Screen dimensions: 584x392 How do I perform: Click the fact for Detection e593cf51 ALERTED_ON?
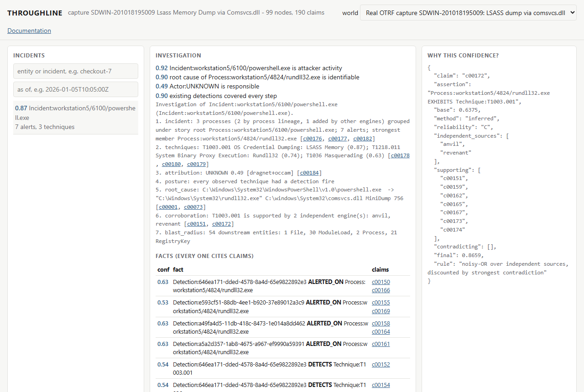(x=270, y=307)
